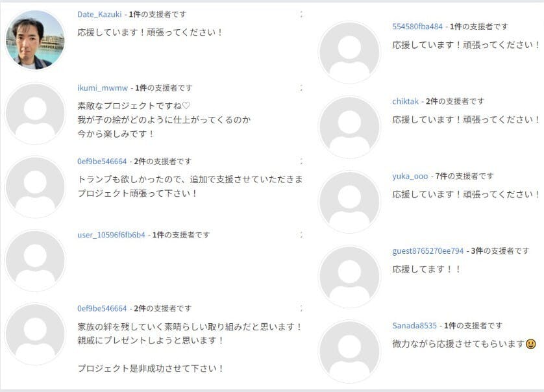544x392 pixels.
Task: Click the avatar icon beside 554580fba484
Action: (349, 53)
